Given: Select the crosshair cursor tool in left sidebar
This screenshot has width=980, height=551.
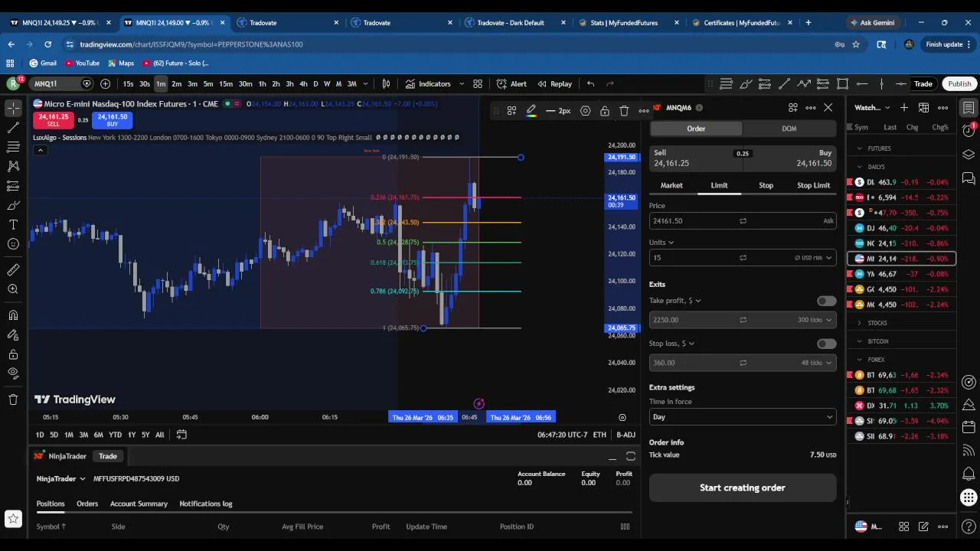Looking at the screenshot, I should click(13, 108).
